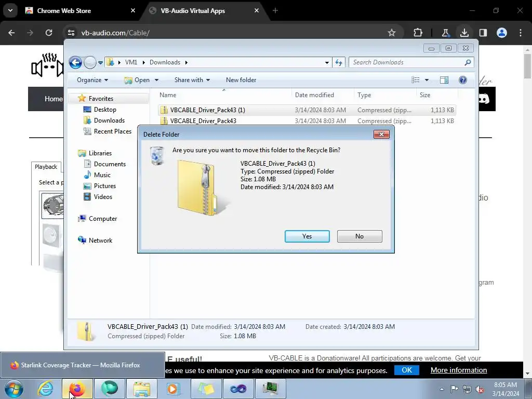Open Windows Media Player from taskbar
532x399 pixels.
click(174, 389)
